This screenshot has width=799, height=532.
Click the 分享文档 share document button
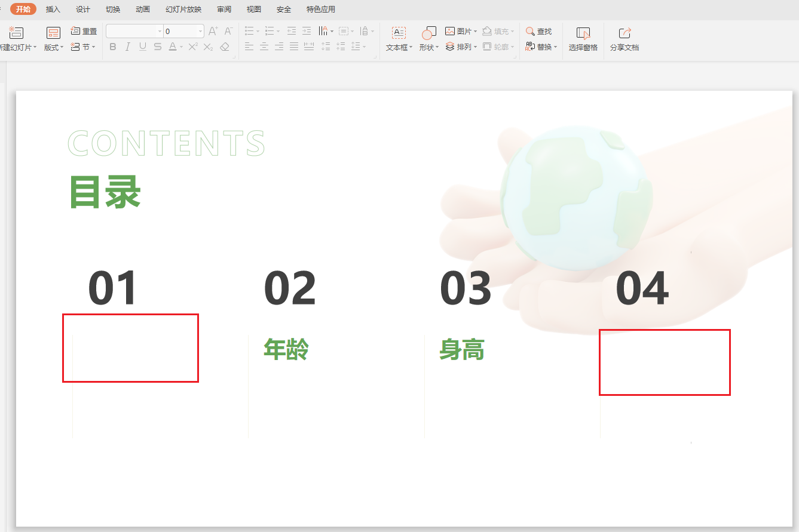click(x=623, y=37)
